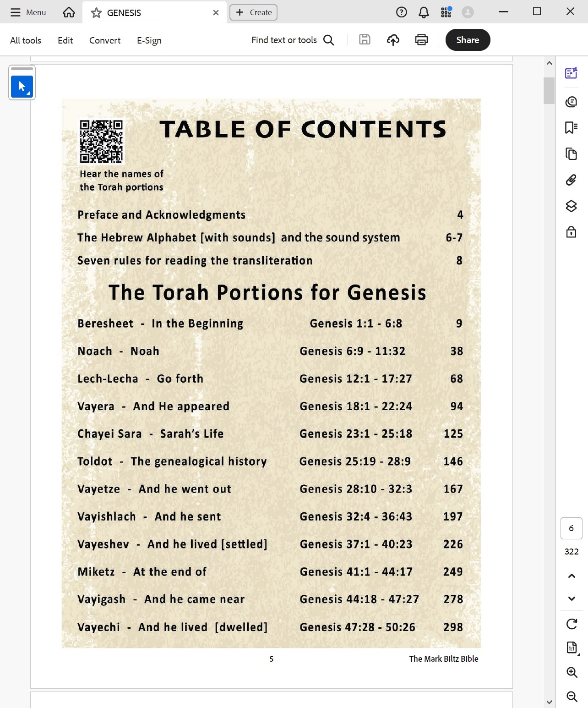Open All tools panel

[26, 40]
